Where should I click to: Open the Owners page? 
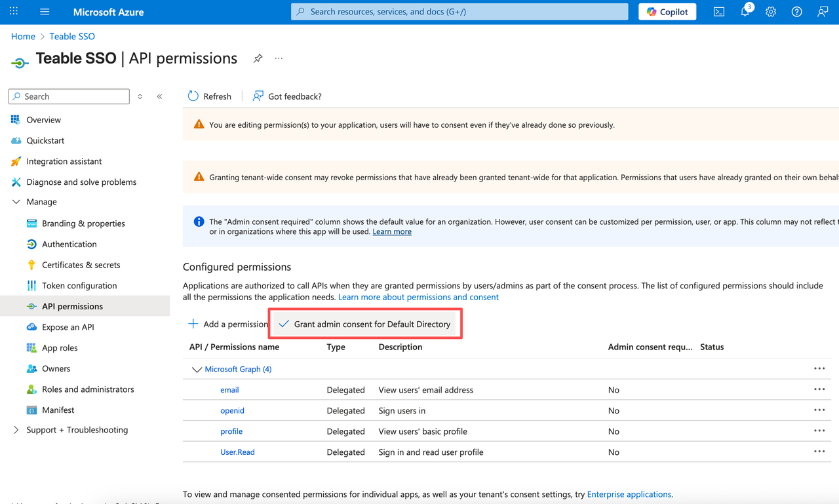[x=56, y=368]
